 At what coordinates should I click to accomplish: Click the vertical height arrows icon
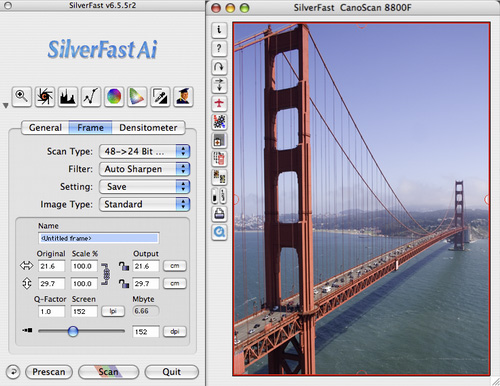(27, 283)
